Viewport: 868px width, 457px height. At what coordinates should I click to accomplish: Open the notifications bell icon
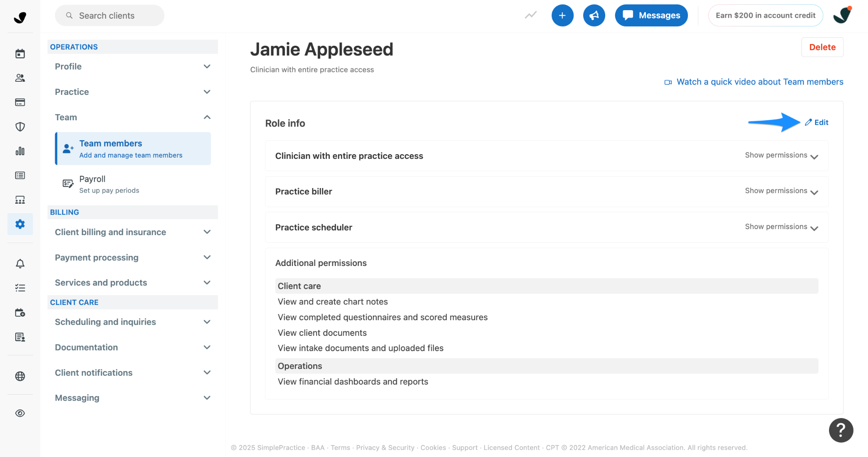(20, 264)
